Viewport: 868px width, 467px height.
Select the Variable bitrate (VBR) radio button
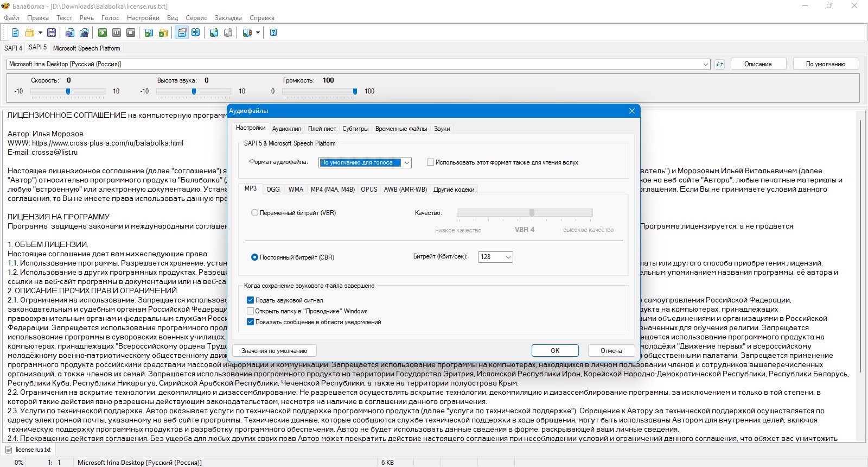pyautogui.click(x=254, y=213)
